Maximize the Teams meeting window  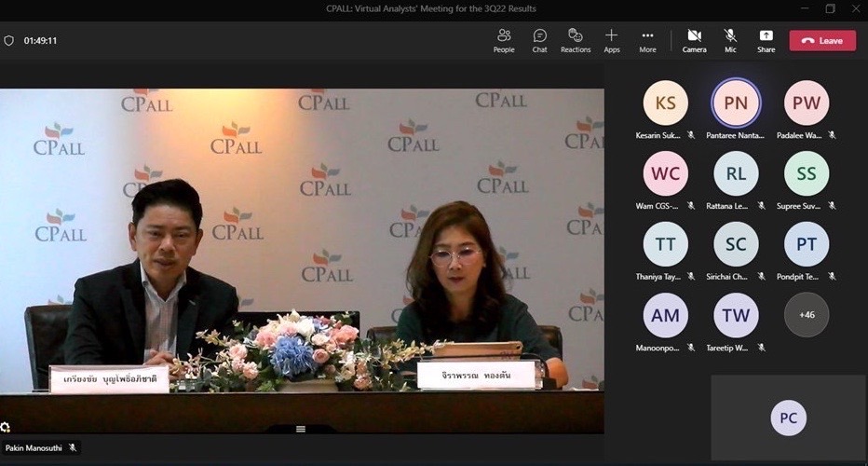click(x=830, y=8)
